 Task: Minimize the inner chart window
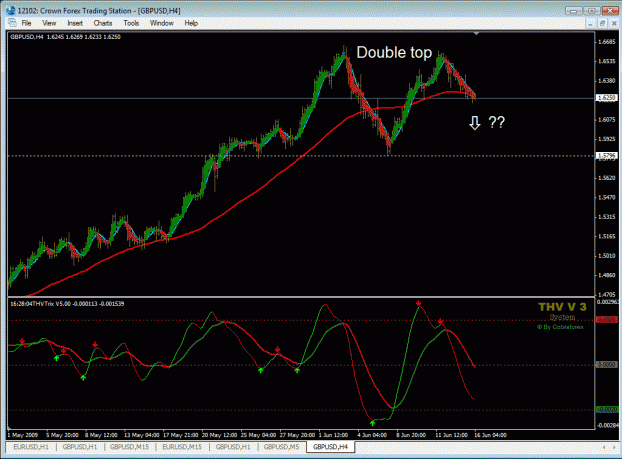pyautogui.click(x=590, y=24)
